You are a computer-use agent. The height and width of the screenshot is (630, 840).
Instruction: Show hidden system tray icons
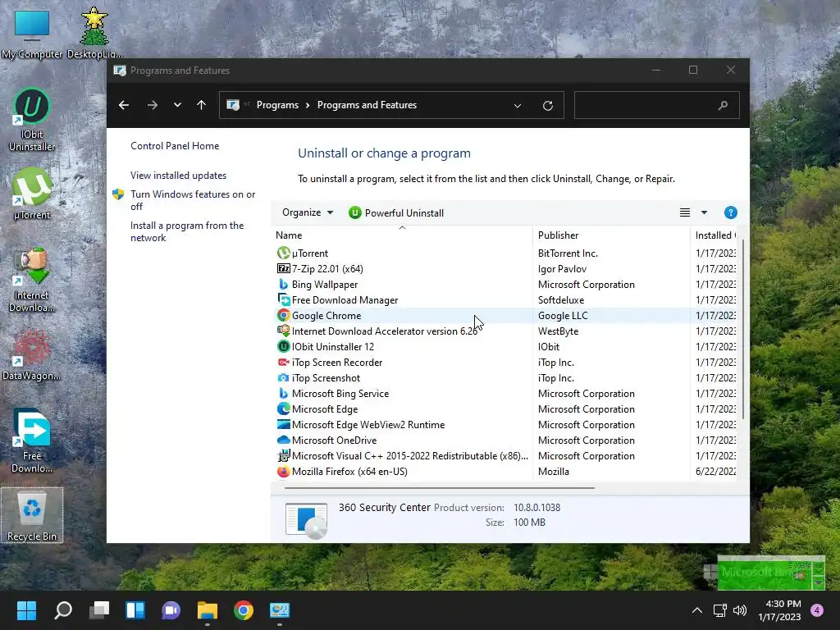pos(697,610)
